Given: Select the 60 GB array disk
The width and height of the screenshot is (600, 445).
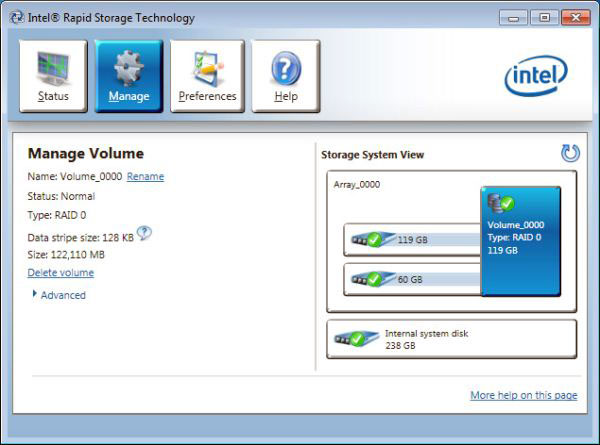Looking at the screenshot, I should (x=412, y=279).
